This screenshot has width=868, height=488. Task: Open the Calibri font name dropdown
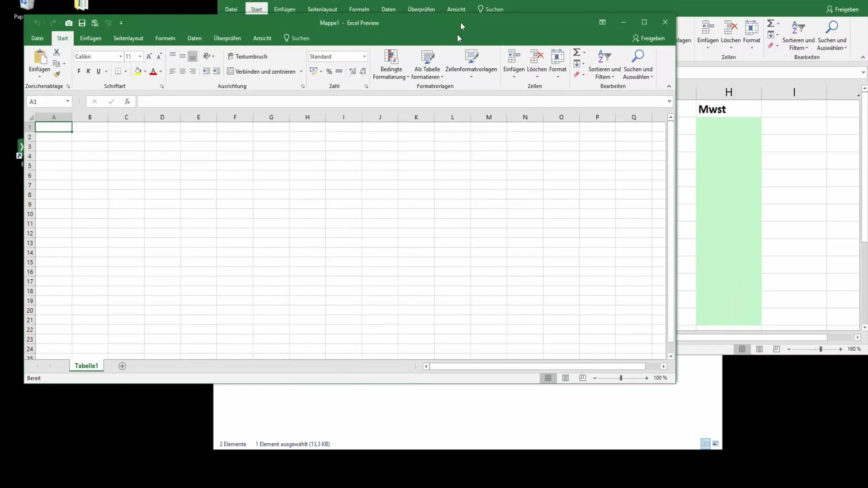121,56
